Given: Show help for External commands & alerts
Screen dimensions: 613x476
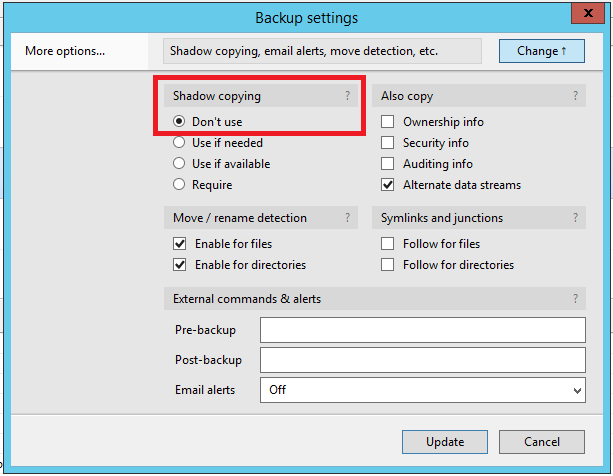Looking at the screenshot, I should (x=575, y=299).
